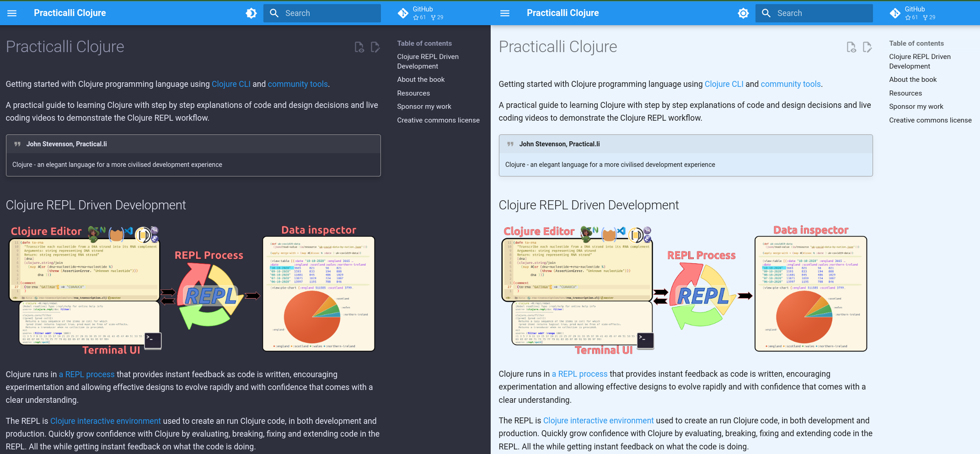Toggle color scheme in light theme header
980x454 pixels.
pos(744,13)
